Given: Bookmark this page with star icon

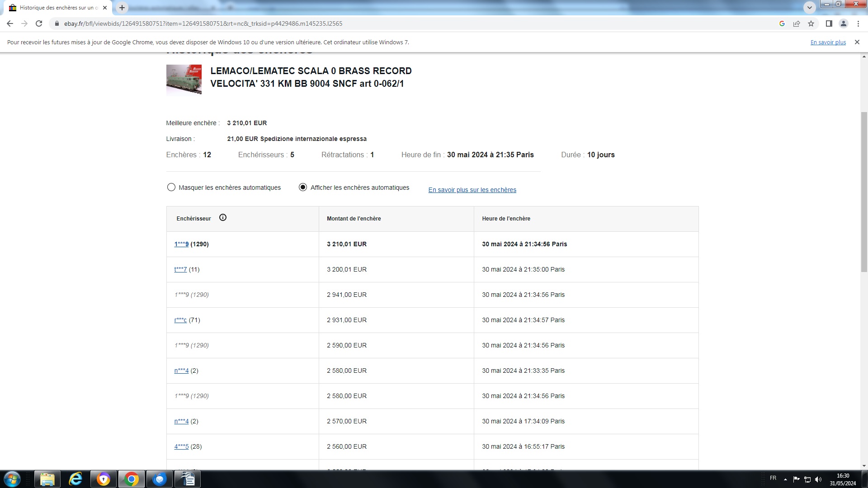Looking at the screenshot, I should click(x=811, y=23).
